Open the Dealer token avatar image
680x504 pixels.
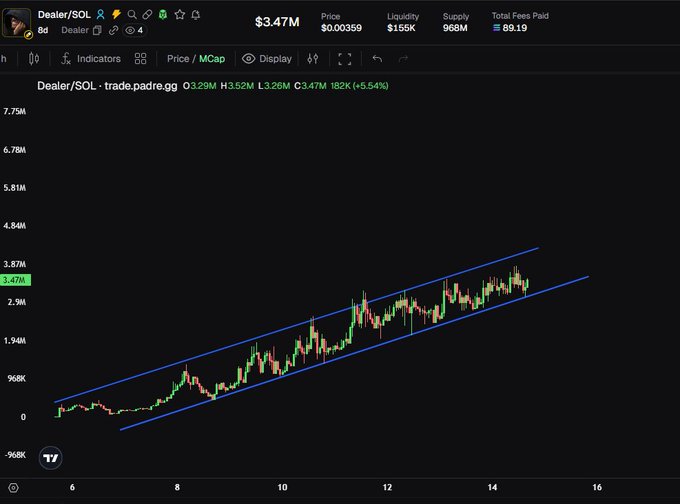[x=16, y=23]
